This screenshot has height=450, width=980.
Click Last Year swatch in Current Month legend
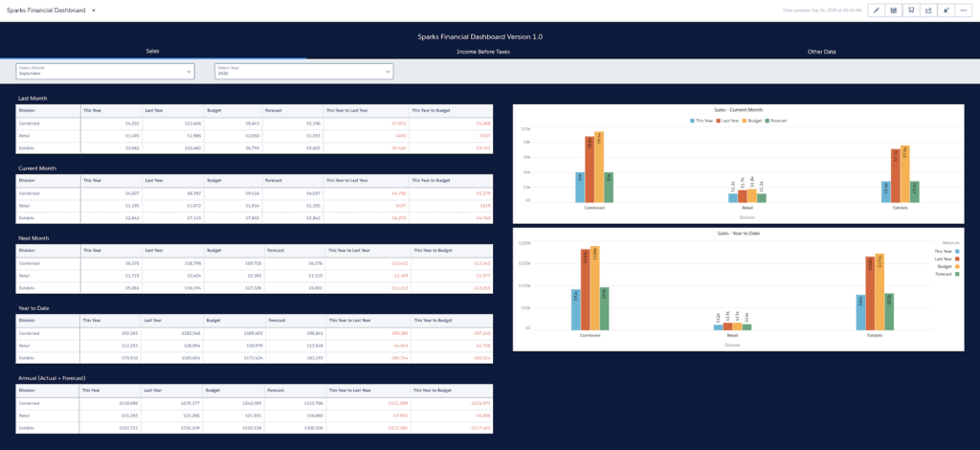(x=719, y=120)
